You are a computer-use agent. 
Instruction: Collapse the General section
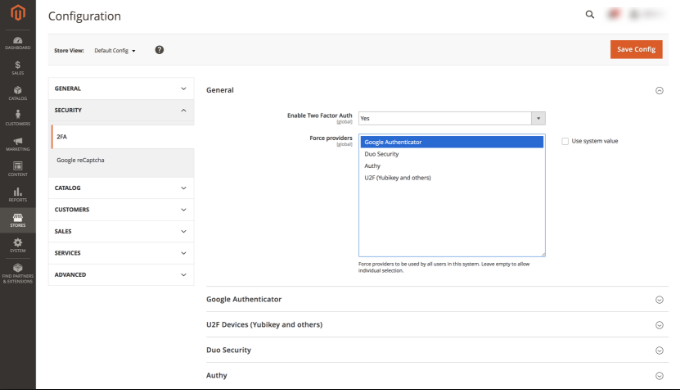pos(659,90)
